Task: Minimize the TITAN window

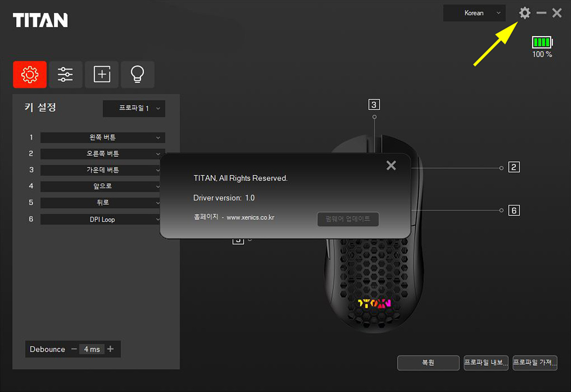Action: pyautogui.click(x=541, y=13)
